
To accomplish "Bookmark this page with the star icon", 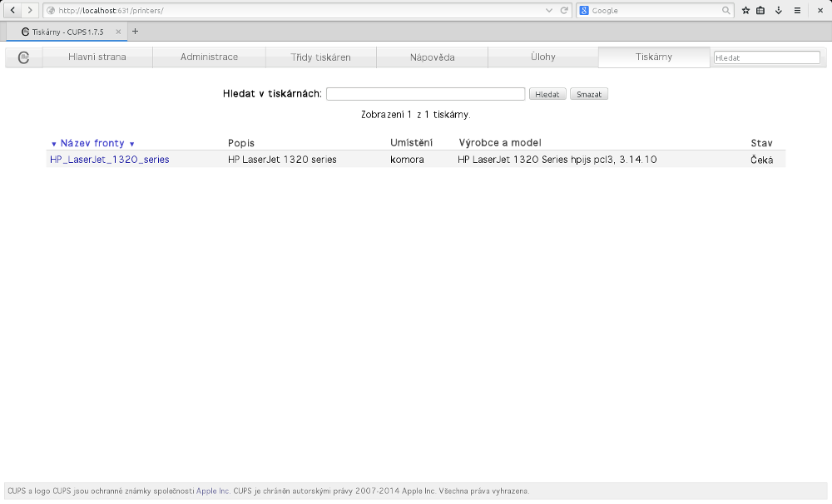I will (x=745, y=11).
